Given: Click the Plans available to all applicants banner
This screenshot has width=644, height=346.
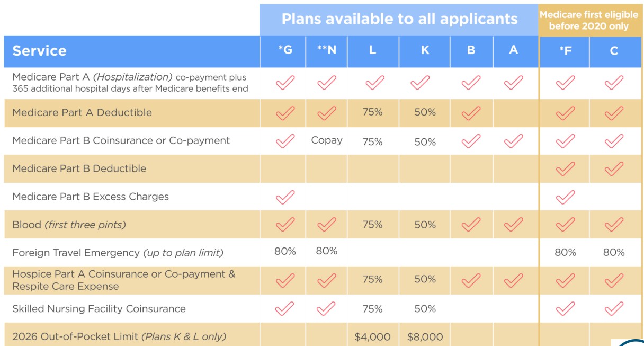Looking at the screenshot, I should point(399,19).
